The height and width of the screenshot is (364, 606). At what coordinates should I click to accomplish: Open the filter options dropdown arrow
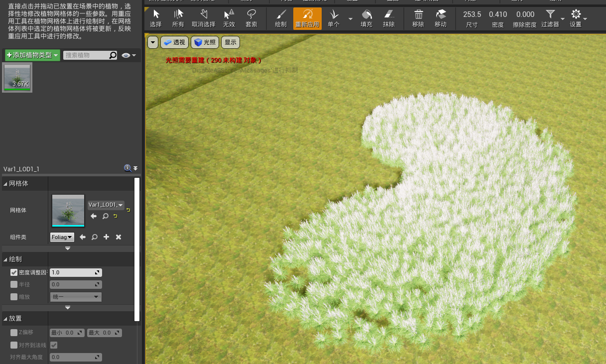pyautogui.click(x=563, y=19)
